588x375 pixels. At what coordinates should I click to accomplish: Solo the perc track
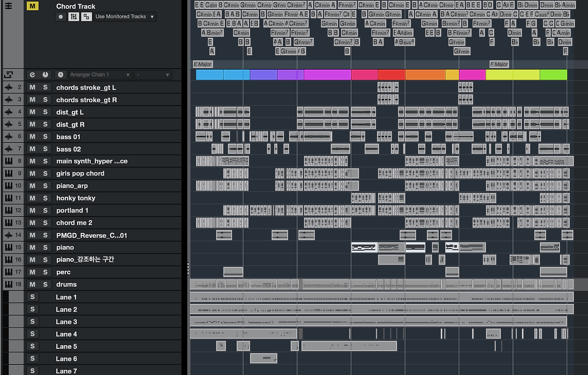[x=45, y=272]
